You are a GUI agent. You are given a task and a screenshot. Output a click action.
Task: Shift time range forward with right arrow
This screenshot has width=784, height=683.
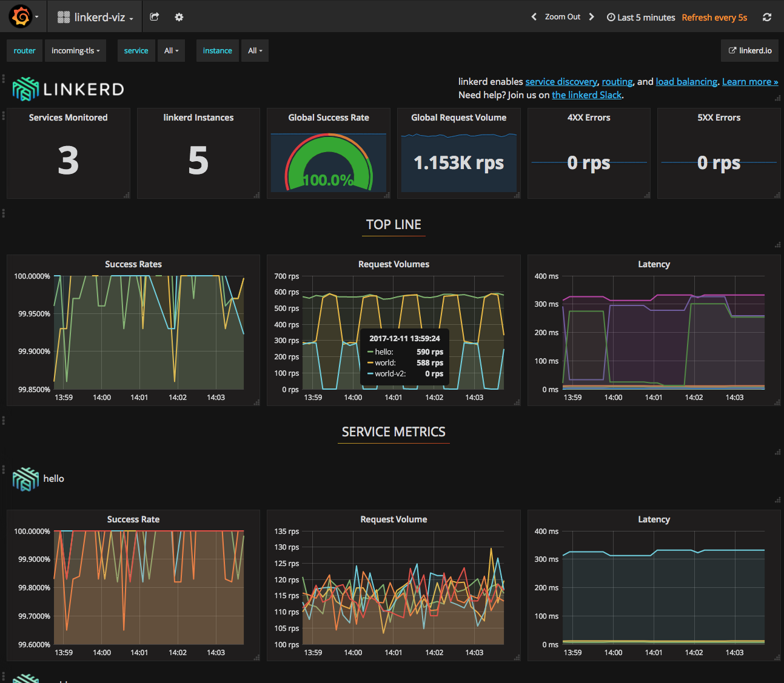[x=592, y=17]
